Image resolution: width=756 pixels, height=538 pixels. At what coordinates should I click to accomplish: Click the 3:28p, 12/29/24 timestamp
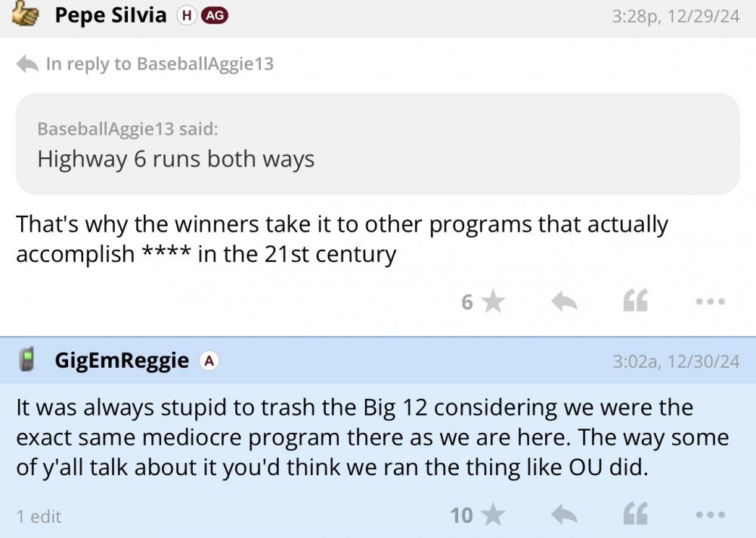[x=675, y=16]
